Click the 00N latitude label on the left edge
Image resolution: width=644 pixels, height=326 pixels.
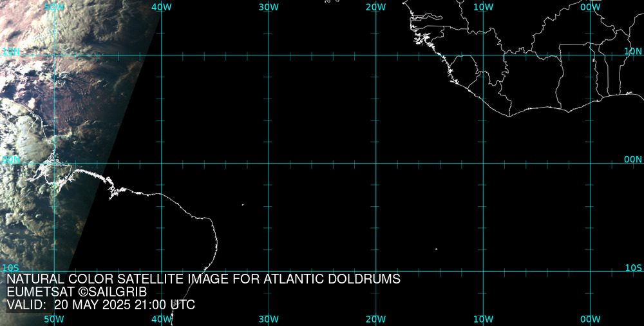click(11, 160)
